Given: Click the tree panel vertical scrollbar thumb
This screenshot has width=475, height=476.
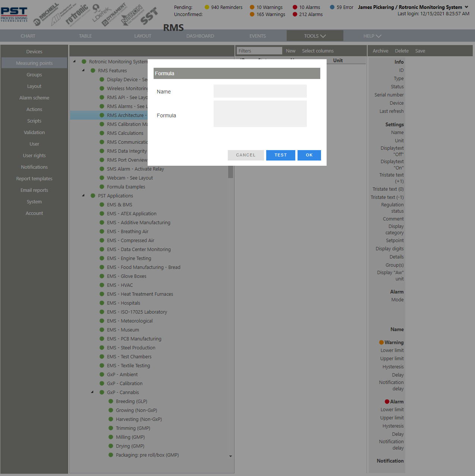Looking at the screenshot, I should click(230, 172).
